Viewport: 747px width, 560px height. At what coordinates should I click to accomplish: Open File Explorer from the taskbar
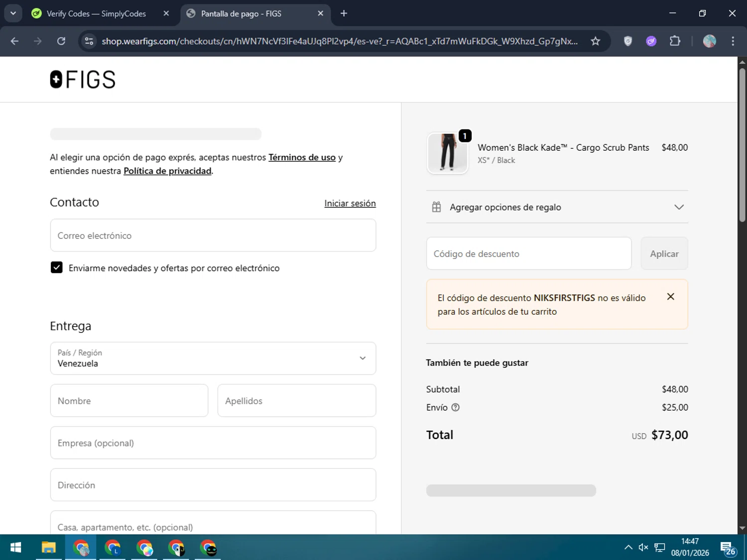pos(48,548)
